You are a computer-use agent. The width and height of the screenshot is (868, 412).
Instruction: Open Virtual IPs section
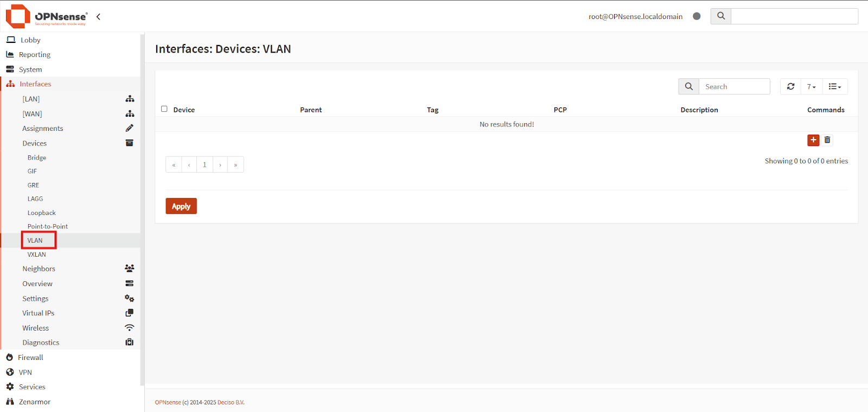coord(38,313)
